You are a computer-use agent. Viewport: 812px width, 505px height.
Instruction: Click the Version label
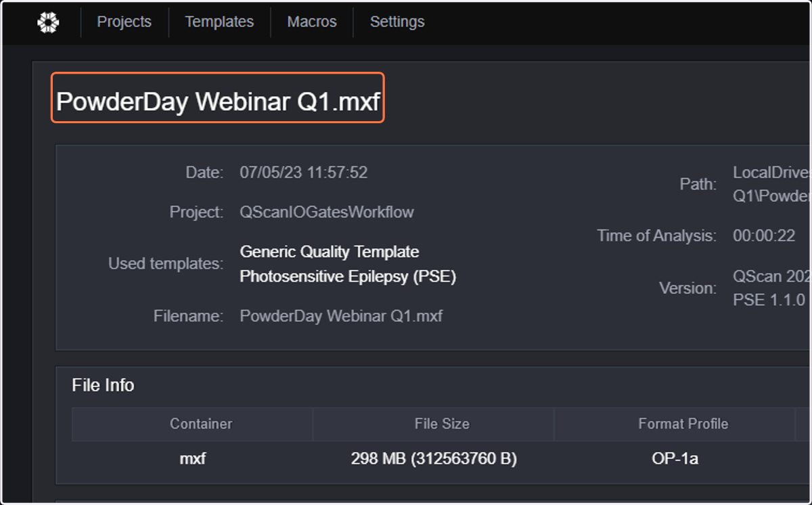687,288
